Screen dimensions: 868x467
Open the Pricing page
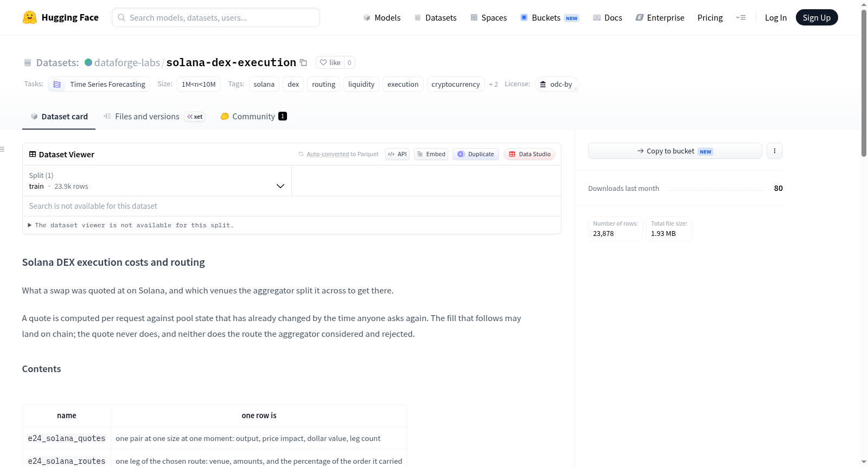coord(710,17)
